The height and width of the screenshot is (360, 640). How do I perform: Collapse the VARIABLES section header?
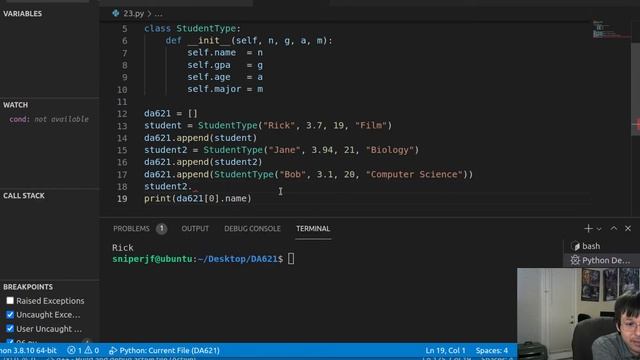coord(22,13)
